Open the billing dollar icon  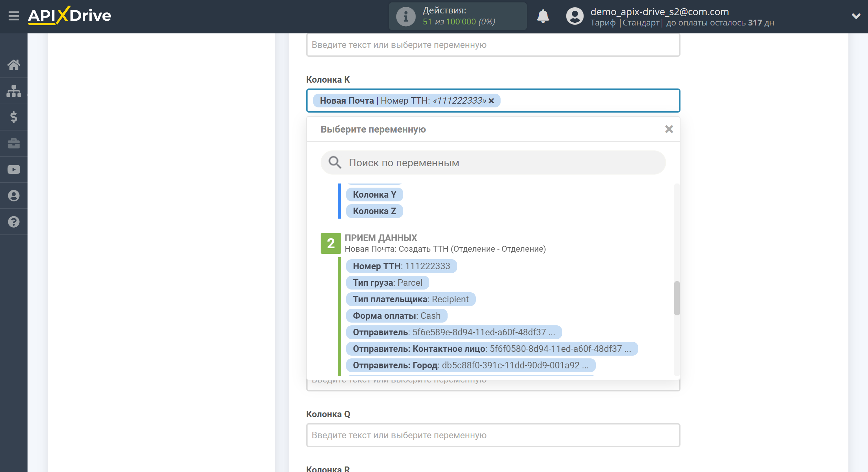click(x=14, y=117)
